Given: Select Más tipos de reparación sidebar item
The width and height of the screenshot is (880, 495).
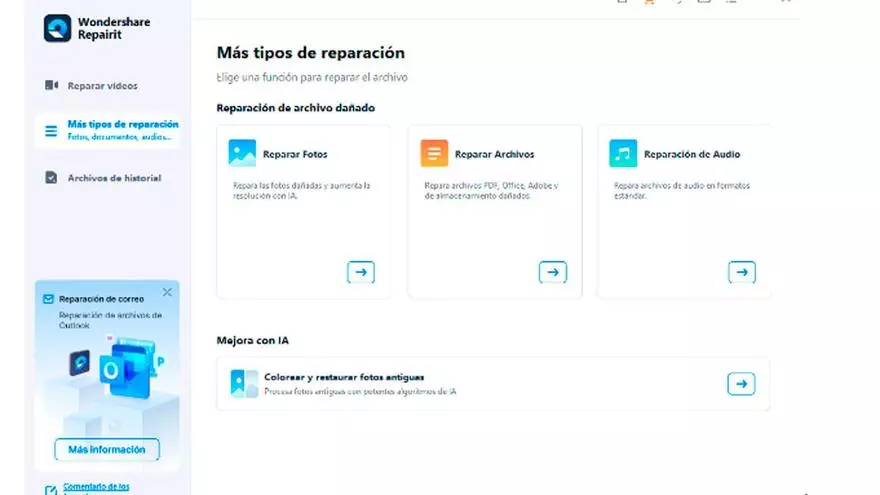Looking at the screenshot, I should click(122, 129).
